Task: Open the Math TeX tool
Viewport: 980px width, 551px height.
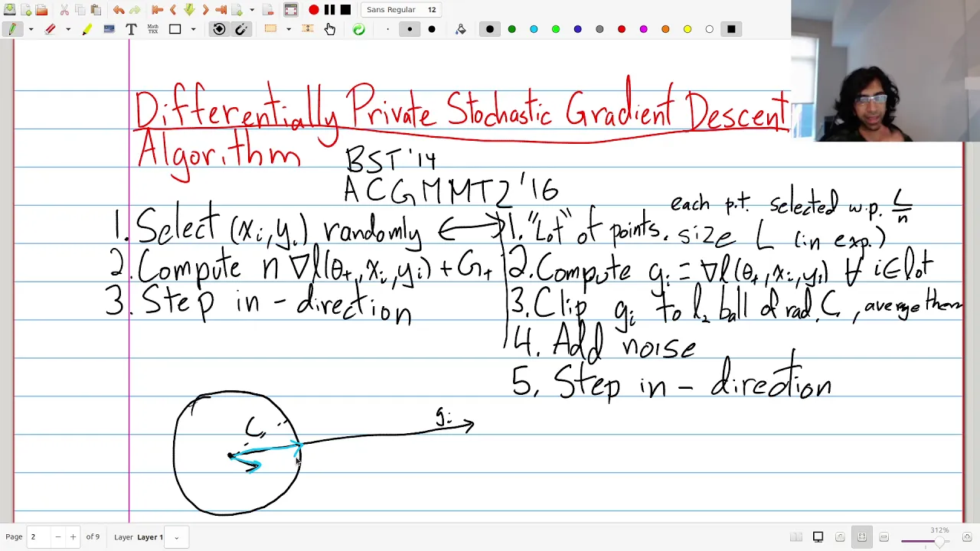Action: (x=152, y=29)
